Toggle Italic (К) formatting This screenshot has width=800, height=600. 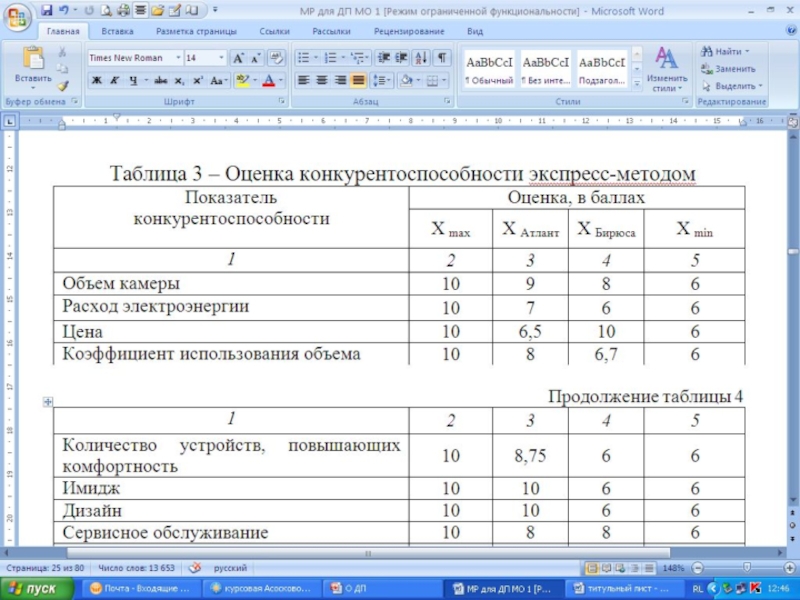point(115,81)
